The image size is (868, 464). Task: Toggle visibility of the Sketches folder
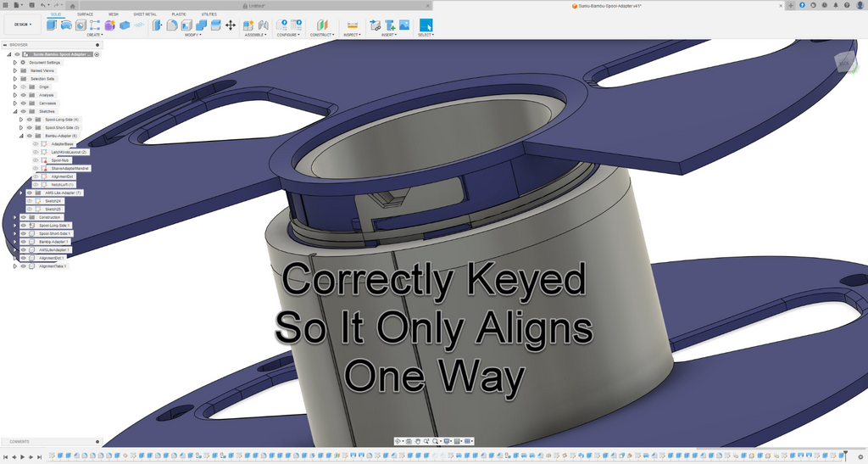[x=24, y=111]
